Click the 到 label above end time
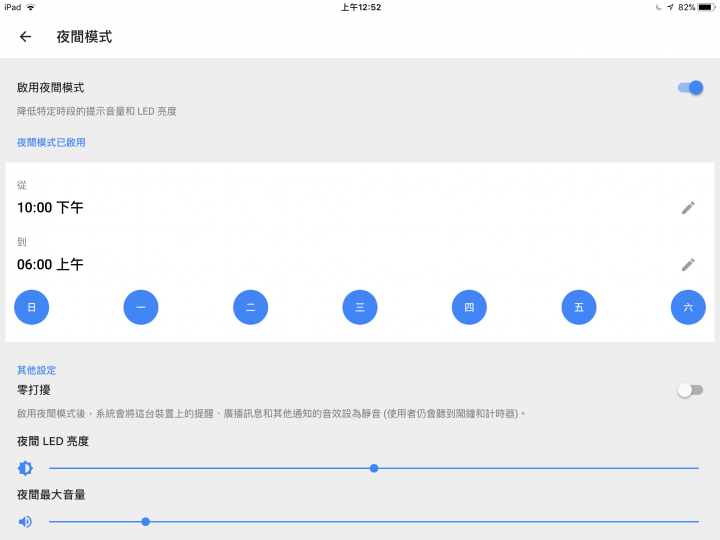The image size is (720, 540). pyautogui.click(x=22, y=242)
